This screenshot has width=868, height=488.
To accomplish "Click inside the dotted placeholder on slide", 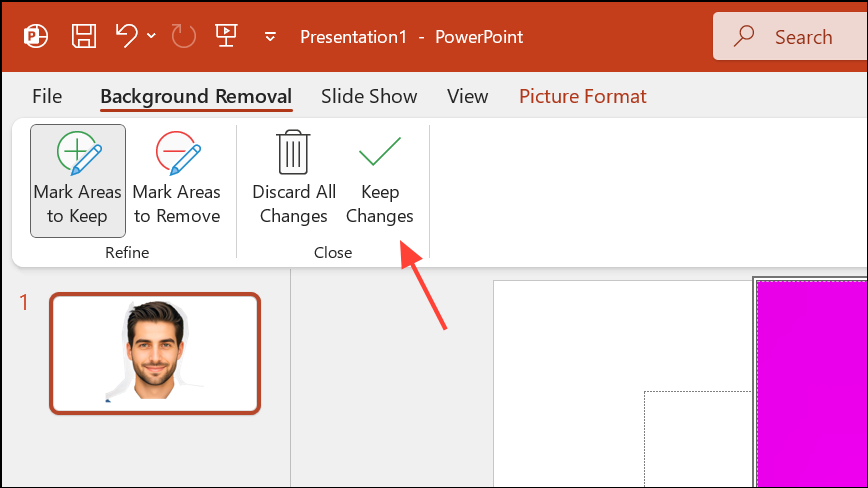I will click(x=700, y=440).
